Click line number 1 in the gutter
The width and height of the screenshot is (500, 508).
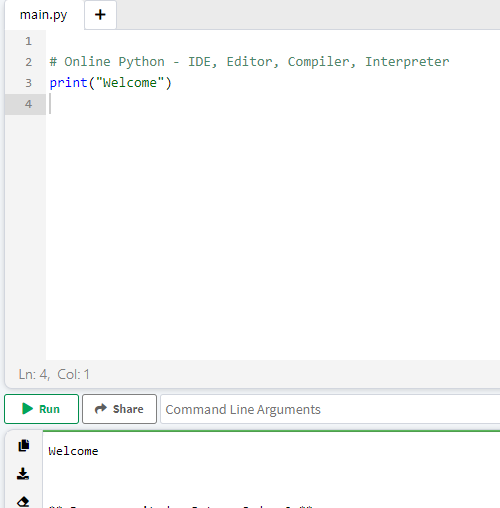pyautogui.click(x=28, y=41)
